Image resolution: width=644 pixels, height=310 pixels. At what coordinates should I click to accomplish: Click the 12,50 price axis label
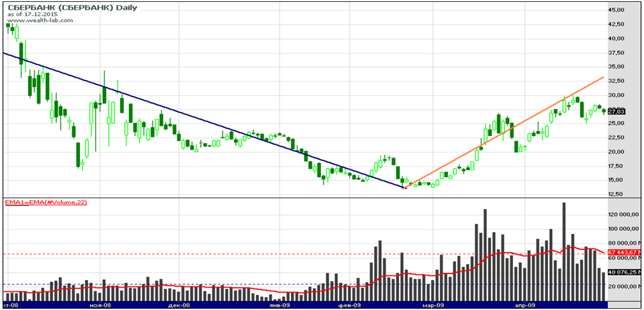[x=617, y=194]
